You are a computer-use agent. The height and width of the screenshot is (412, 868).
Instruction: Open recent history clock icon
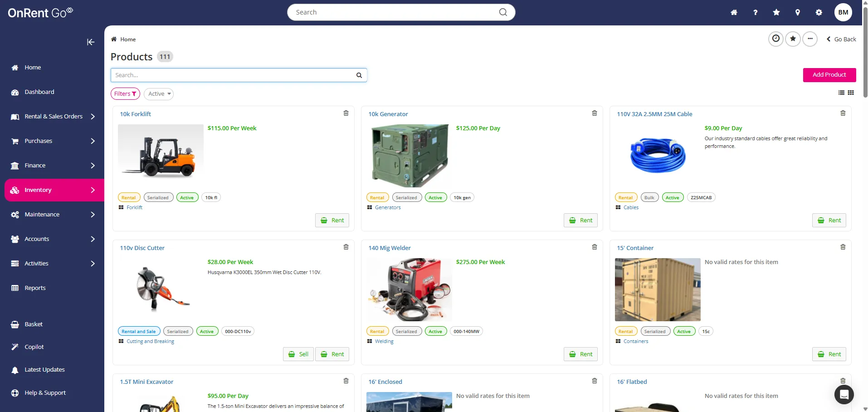776,39
